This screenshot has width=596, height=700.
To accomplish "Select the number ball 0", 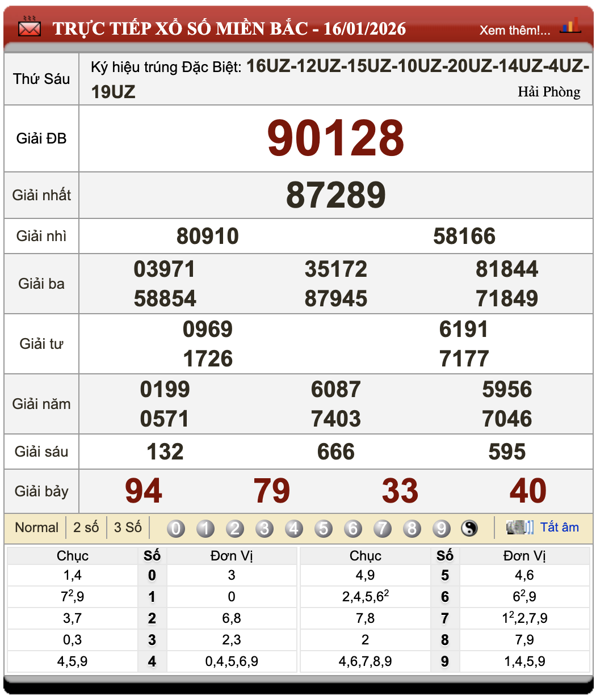I will [x=176, y=527].
